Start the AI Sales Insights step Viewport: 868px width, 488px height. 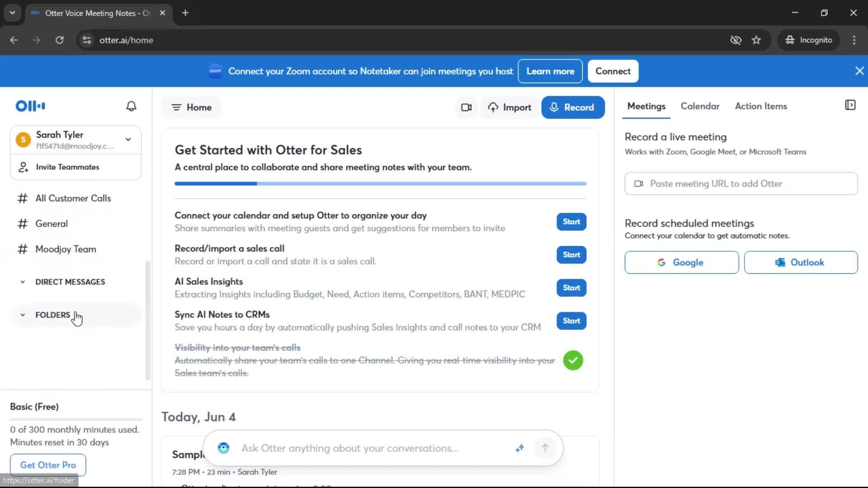[x=571, y=288]
